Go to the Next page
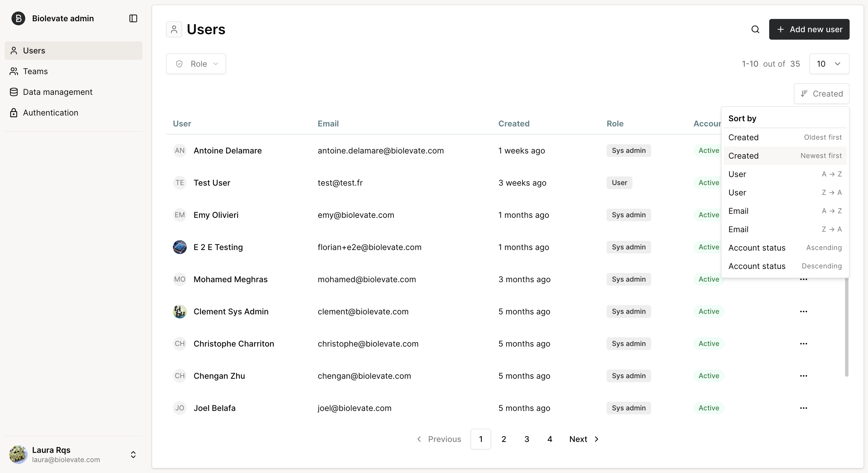Viewport: 868px width, 473px height. click(584, 439)
